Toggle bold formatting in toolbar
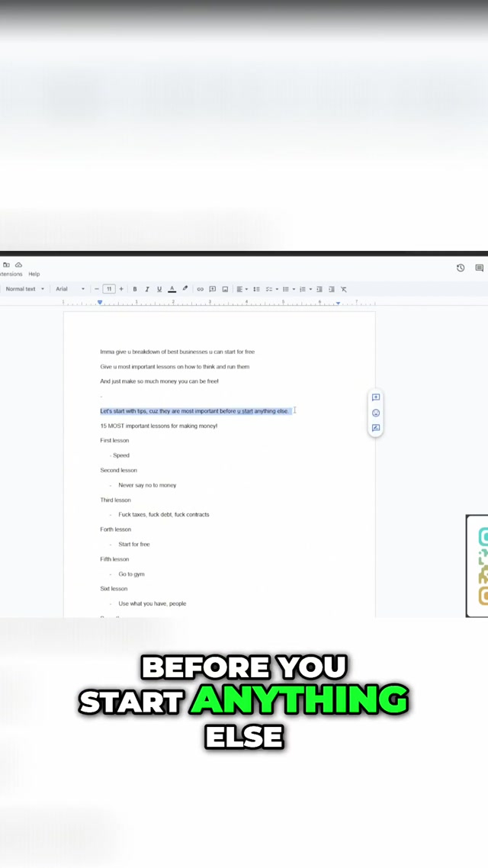Image resolution: width=488 pixels, height=868 pixels. point(135,289)
